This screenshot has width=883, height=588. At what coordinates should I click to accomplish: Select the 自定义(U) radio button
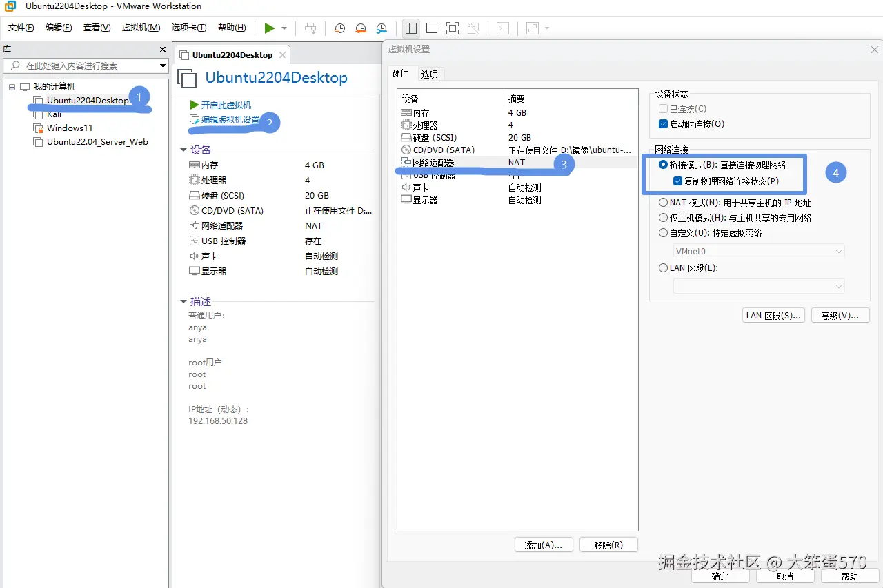coord(664,233)
